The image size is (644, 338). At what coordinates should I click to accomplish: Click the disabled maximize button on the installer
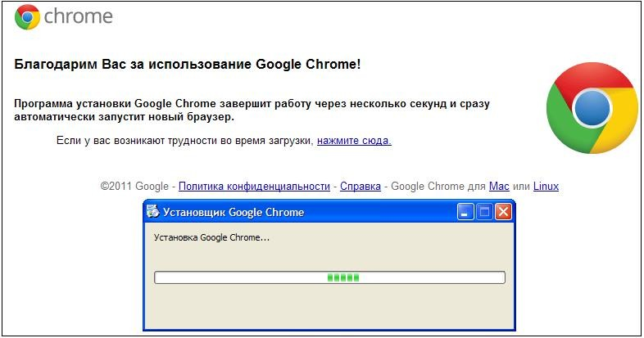484,212
